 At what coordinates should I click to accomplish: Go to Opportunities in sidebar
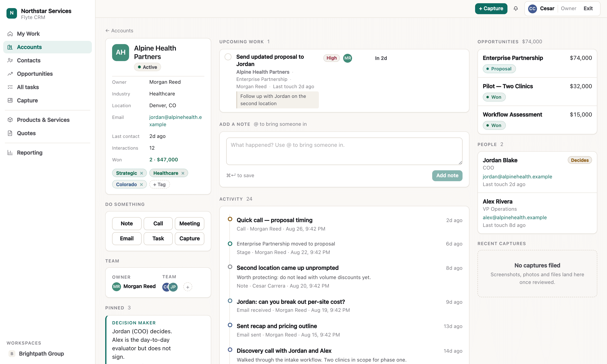tap(48, 74)
